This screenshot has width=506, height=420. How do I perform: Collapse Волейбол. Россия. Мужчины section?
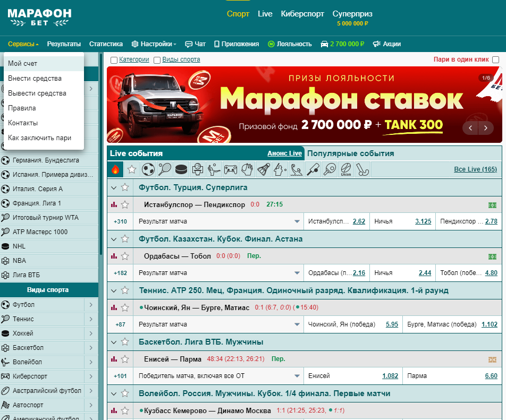point(114,393)
